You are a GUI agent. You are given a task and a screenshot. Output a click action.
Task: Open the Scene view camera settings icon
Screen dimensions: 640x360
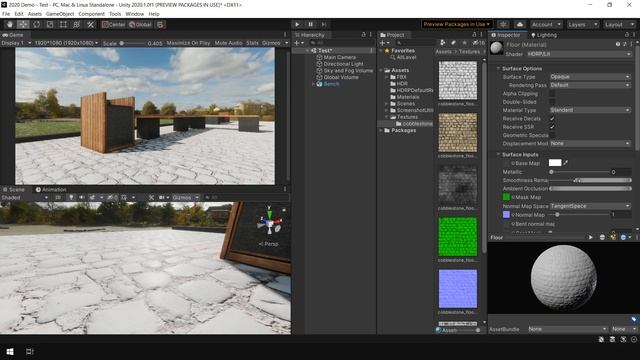point(163,198)
